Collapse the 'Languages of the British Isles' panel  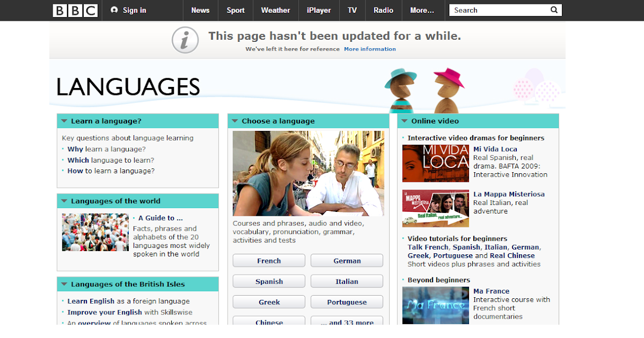coord(63,284)
